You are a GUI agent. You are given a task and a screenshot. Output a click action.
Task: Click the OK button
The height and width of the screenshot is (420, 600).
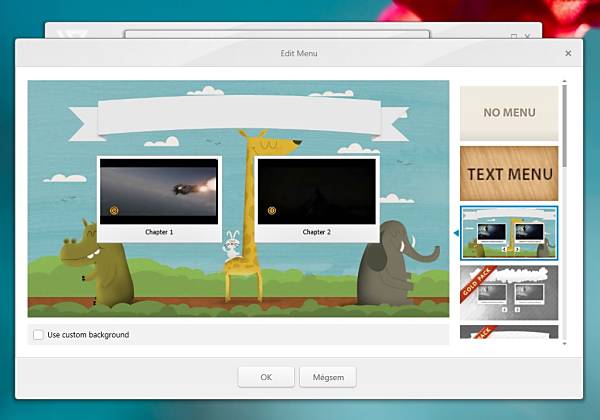(266, 377)
